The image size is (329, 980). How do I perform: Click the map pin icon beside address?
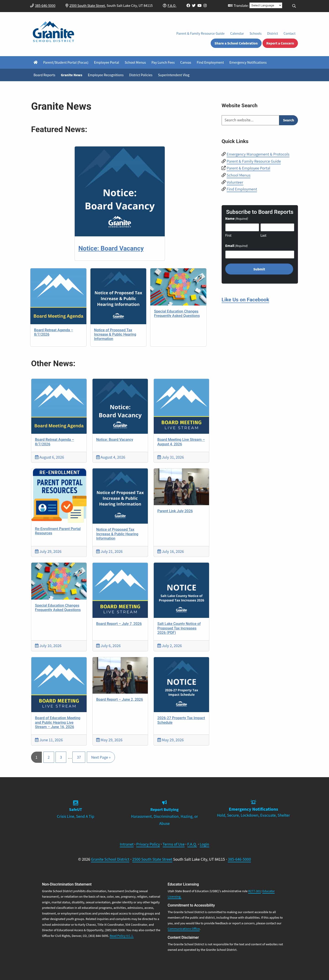[67, 6]
